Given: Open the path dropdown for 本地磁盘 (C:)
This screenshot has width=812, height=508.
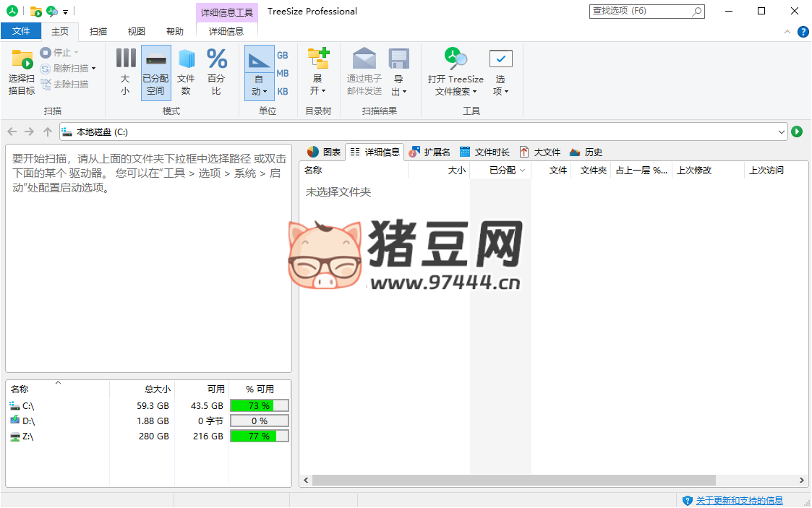Looking at the screenshot, I should pyautogui.click(x=782, y=132).
